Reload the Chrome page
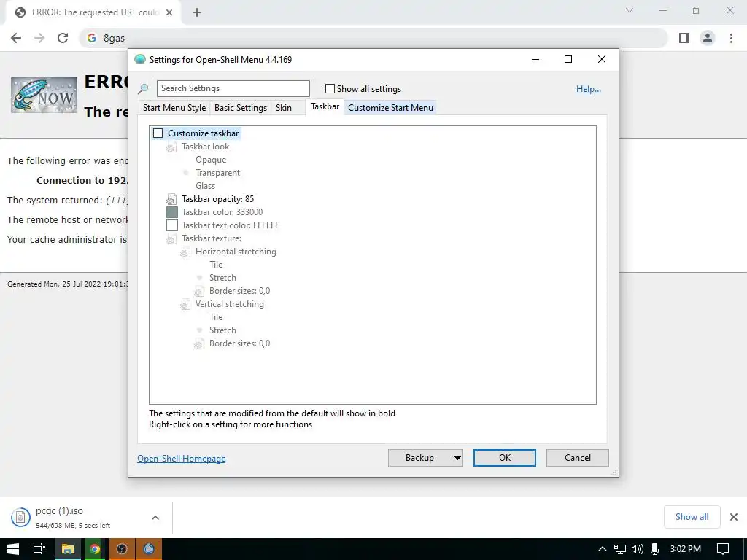Image resolution: width=747 pixels, height=560 pixels. click(x=63, y=38)
